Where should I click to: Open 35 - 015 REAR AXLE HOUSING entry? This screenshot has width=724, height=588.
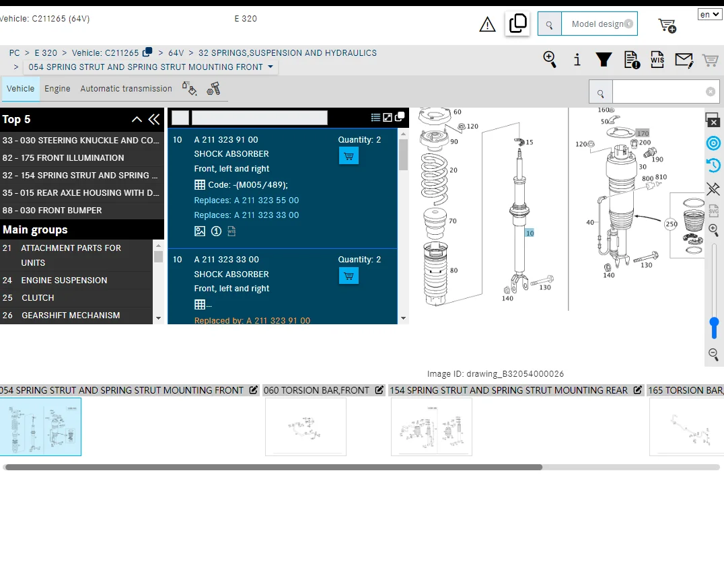click(x=81, y=193)
